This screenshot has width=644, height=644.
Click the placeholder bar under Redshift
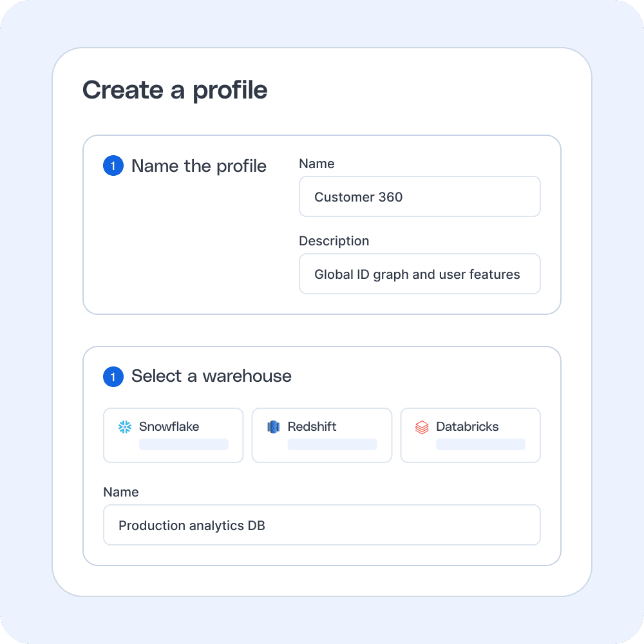[x=332, y=444]
